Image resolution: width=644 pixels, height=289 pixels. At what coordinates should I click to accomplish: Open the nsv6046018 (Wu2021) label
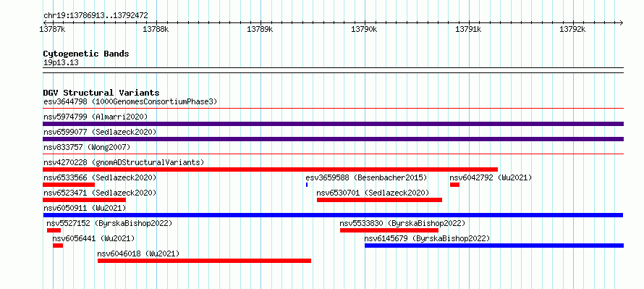[138, 254]
